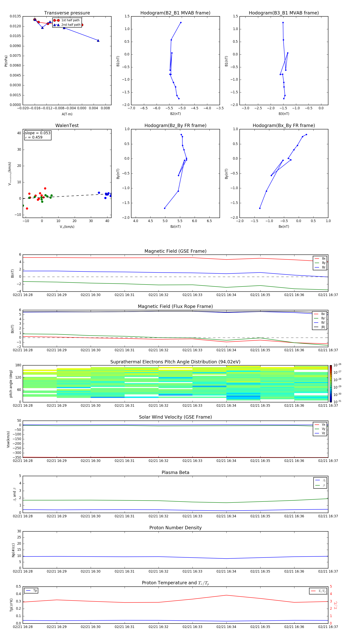
Task: Click the 'Transverse pressure' plot title
Action: coord(67,13)
